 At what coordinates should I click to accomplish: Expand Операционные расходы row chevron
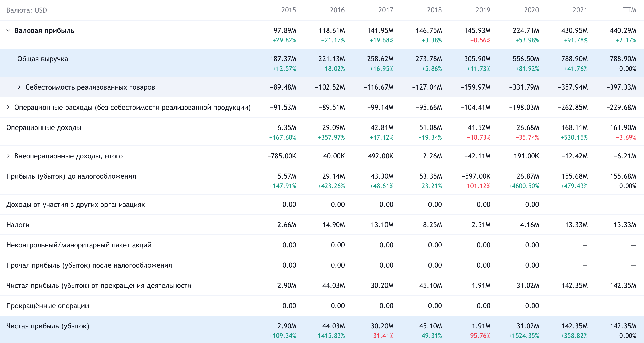click(x=8, y=107)
